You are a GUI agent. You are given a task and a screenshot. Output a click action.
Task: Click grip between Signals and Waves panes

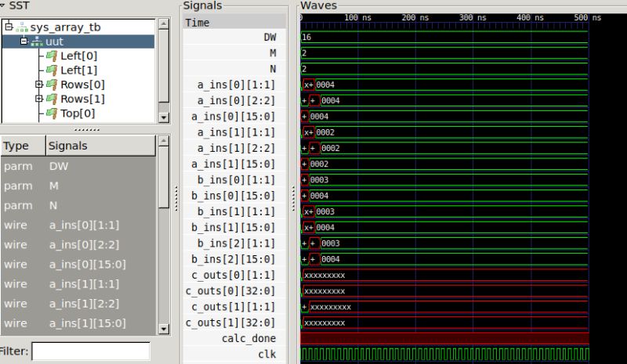click(x=293, y=199)
